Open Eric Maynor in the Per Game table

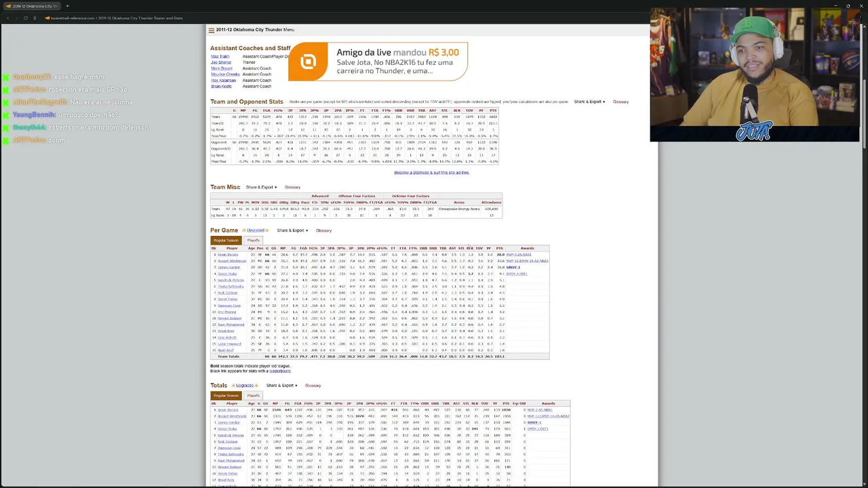227,312
